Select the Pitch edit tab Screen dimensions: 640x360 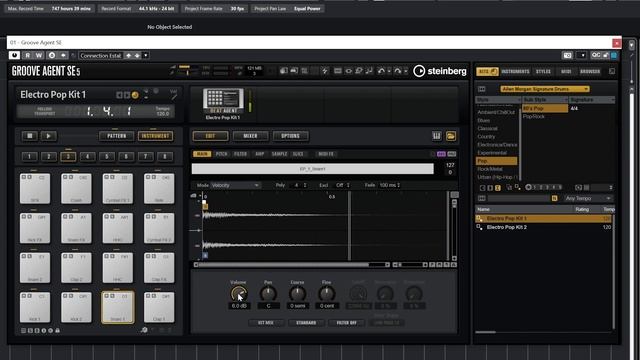pyautogui.click(x=221, y=154)
